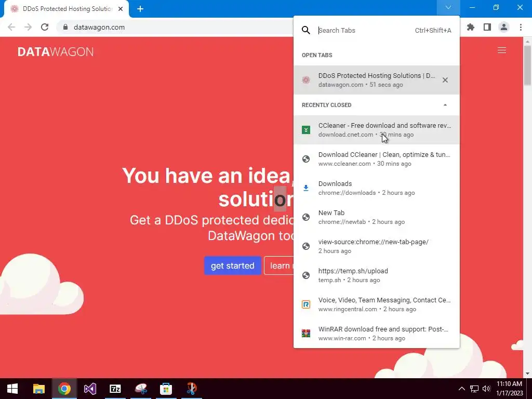Screen dimensions: 532x399
Task: Click the globe icon beside New Tab entry
Action: [305, 217]
